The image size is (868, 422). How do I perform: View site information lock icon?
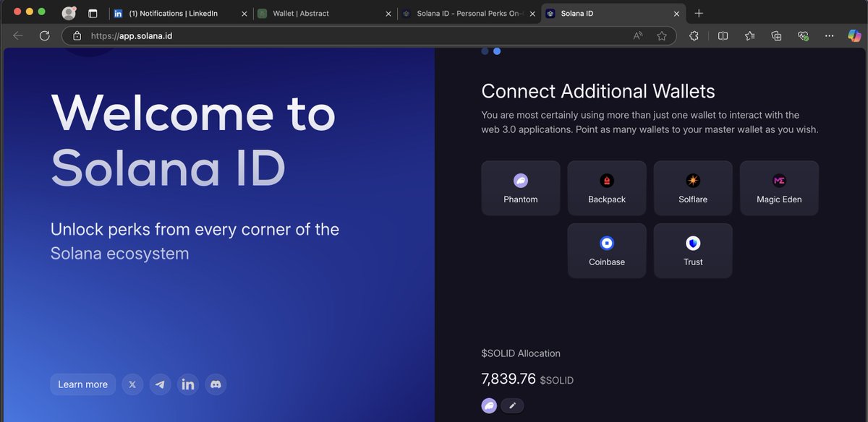pyautogui.click(x=77, y=35)
